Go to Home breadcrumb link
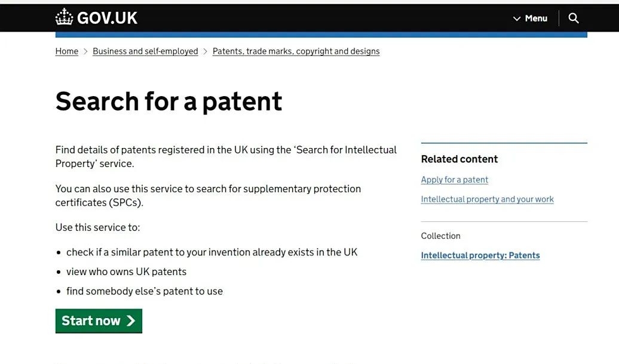This screenshot has width=619, height=364. point(67,51)
